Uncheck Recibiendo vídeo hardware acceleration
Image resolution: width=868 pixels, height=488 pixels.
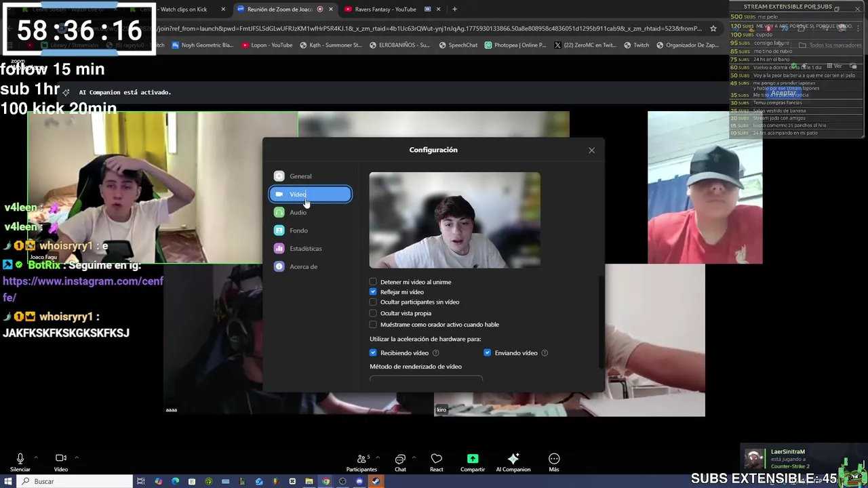coord(373,353)
